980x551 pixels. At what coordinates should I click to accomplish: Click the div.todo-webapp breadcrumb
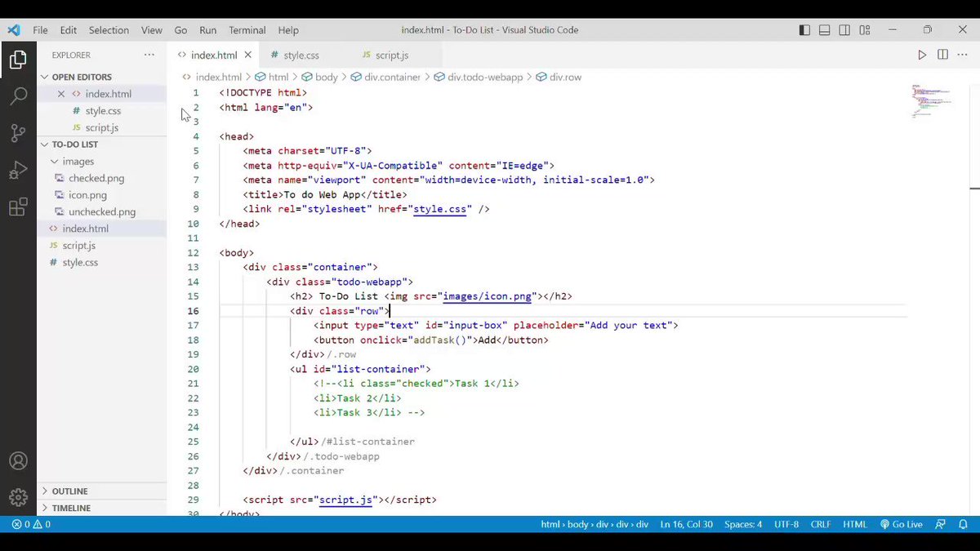pyautogui.click(x=479, y=78)
